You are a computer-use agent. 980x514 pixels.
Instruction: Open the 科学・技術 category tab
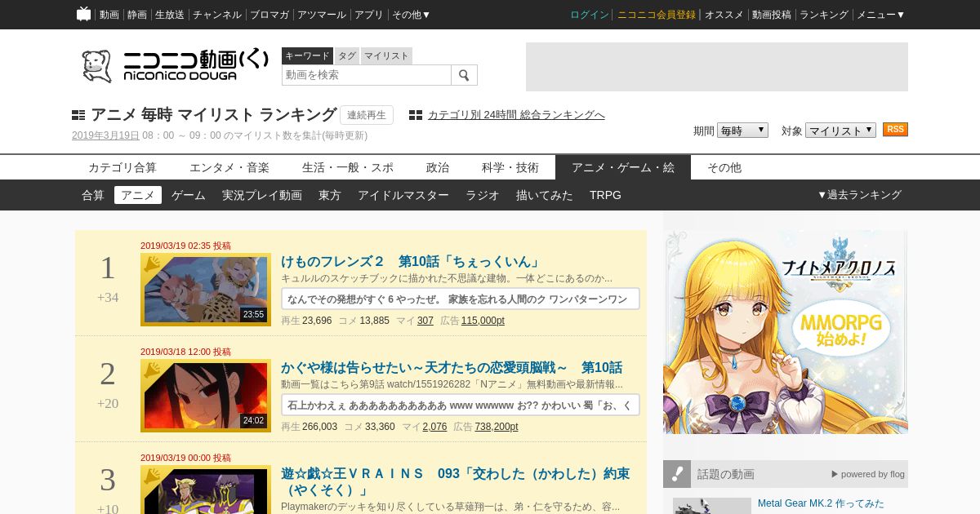click(510, 167)
